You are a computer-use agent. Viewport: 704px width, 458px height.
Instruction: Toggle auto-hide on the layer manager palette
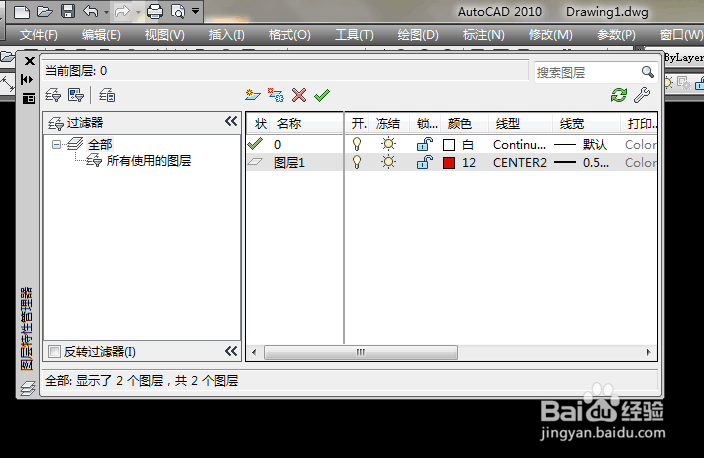(27, 79)
